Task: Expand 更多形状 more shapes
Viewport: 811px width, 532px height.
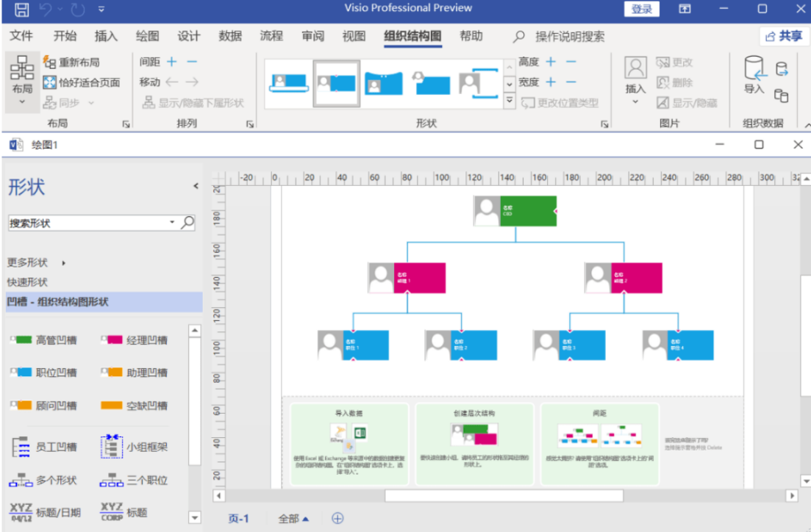Action: tap(36, 262)
